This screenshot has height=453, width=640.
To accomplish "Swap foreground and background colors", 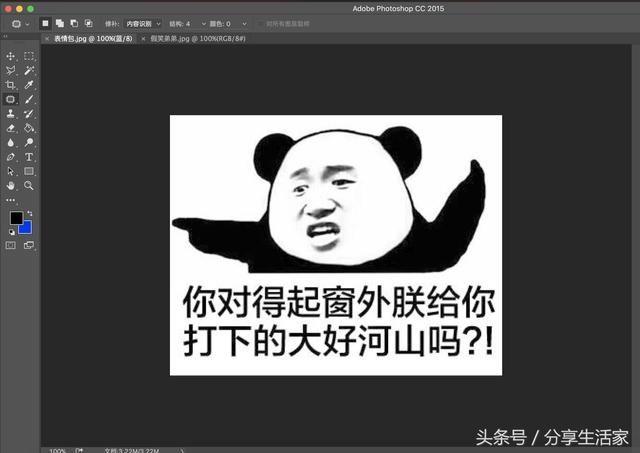I will [29, 213].
